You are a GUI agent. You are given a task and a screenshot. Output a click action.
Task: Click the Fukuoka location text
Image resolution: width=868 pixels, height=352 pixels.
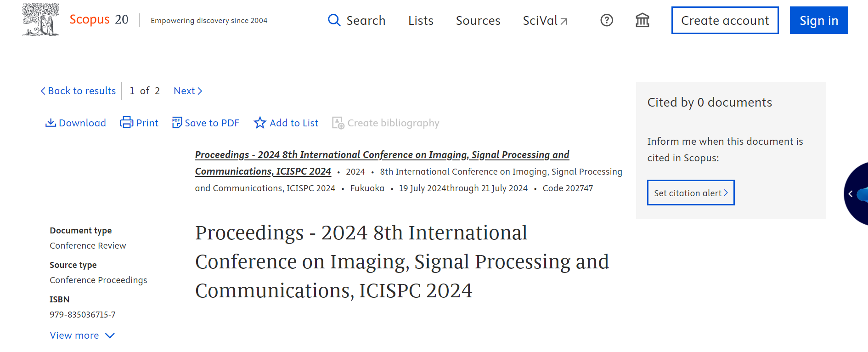367,188
